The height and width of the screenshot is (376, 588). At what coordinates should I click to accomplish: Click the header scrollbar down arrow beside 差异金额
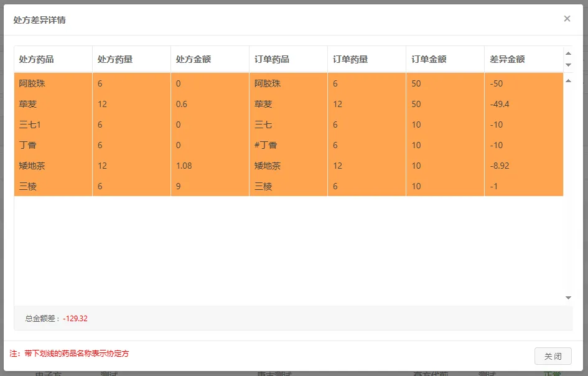point(568,65)
